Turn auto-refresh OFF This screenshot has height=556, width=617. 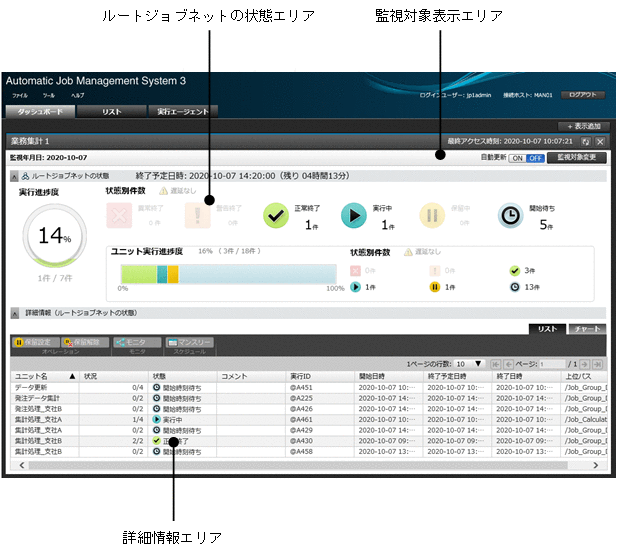(x=535, y=158)
